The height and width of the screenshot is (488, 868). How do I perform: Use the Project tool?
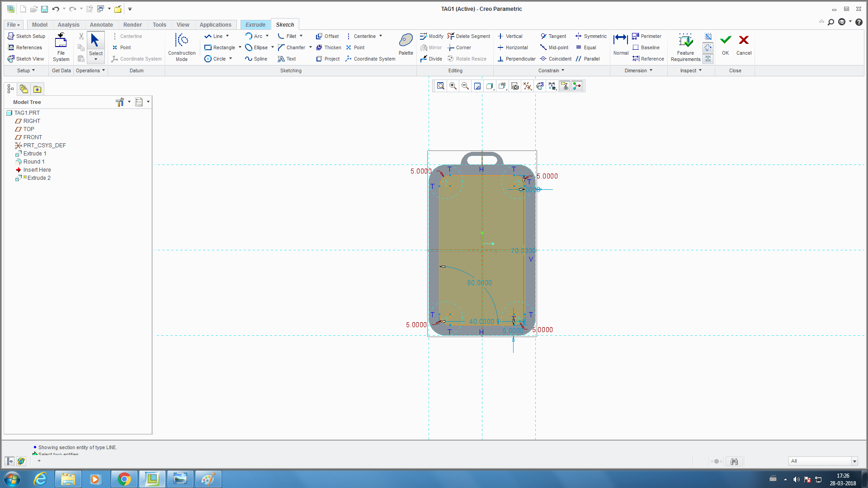[328, 59]
